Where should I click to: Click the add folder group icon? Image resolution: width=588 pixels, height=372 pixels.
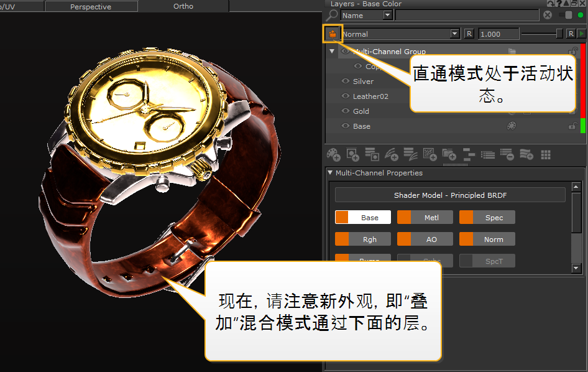click(x=449, y=154)
